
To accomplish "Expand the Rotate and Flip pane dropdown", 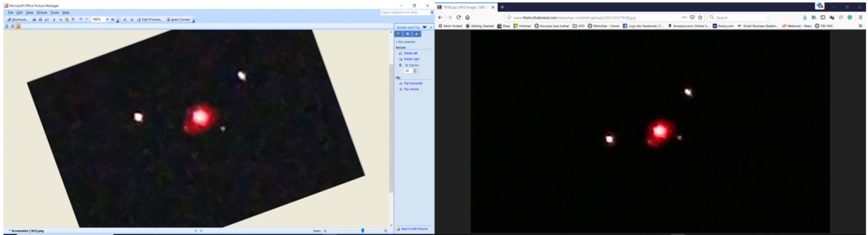I will click(424, 27).
